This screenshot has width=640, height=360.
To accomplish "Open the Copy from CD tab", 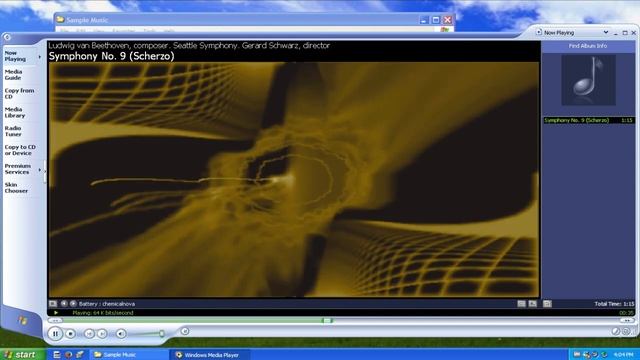I will click(x=19, y=93).
